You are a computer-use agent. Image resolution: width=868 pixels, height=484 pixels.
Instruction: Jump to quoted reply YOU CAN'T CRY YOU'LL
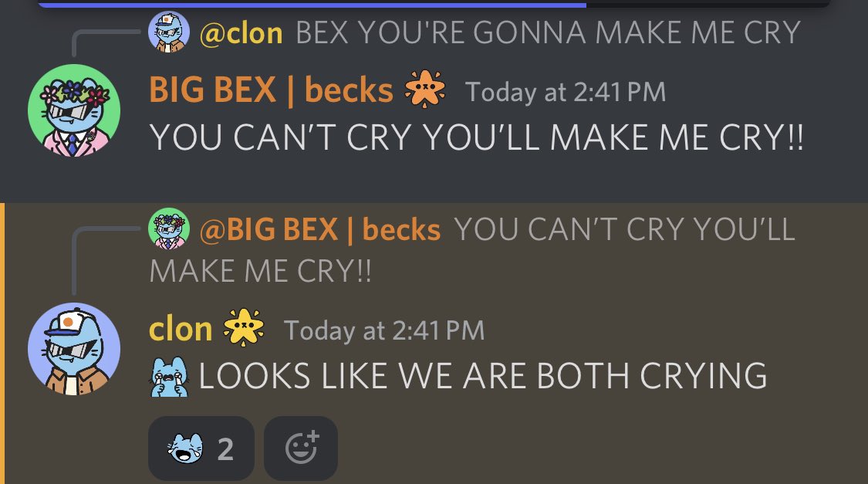(472, 250)
